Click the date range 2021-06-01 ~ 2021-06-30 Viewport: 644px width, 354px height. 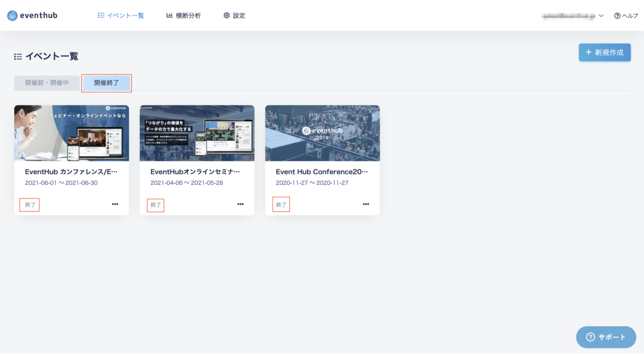pos(61,183)
